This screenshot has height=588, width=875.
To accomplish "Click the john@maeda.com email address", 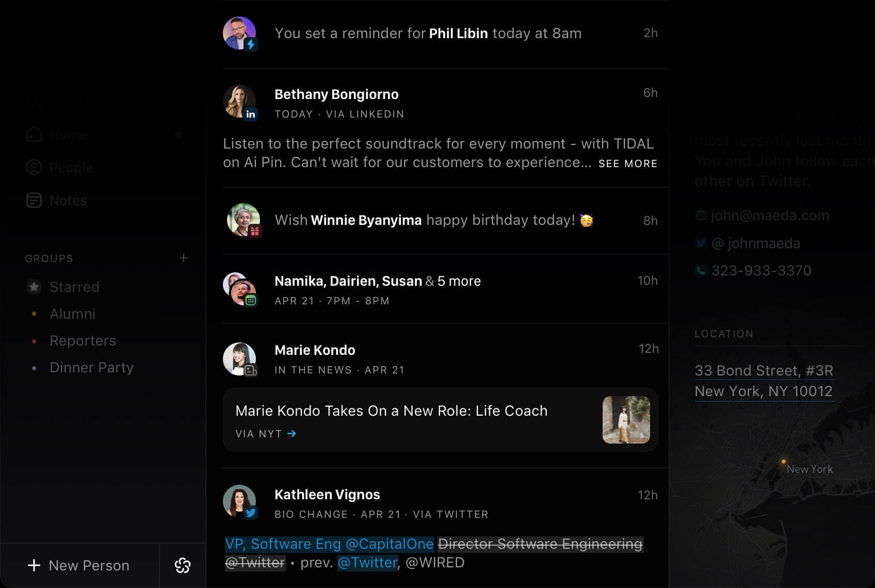I will click(x=769, y=216).
